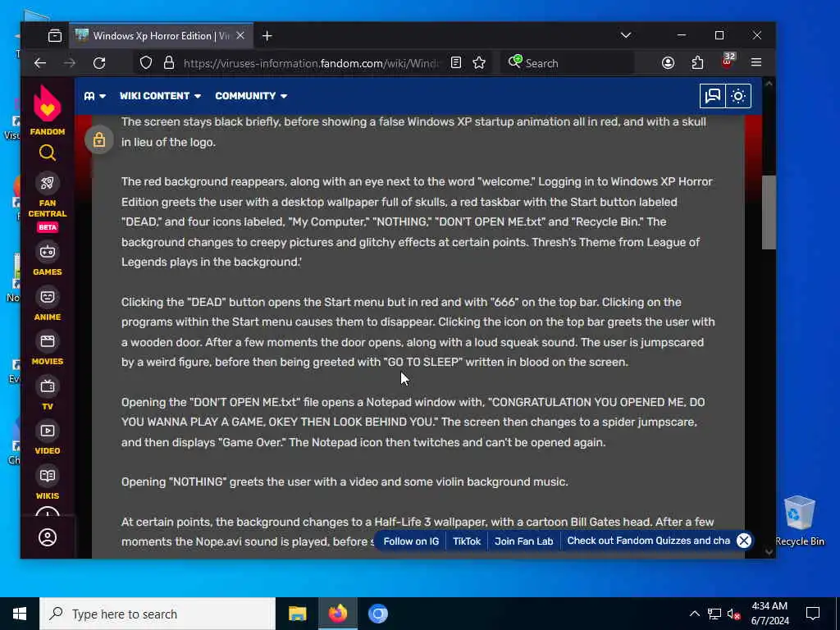
Task: Open the Windows Start menu
Action: 20,614
